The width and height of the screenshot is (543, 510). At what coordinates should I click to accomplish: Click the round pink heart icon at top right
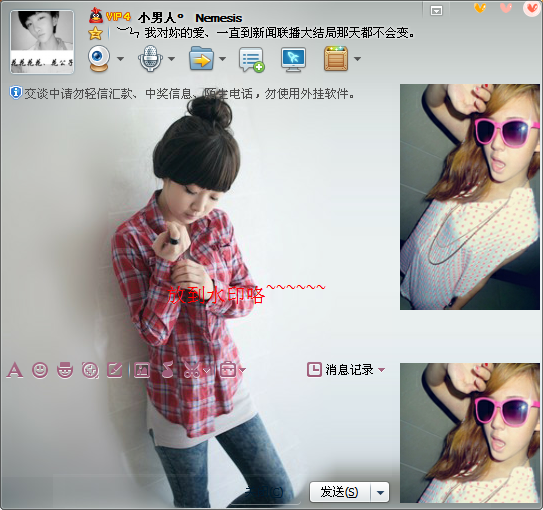coord(532,8)
